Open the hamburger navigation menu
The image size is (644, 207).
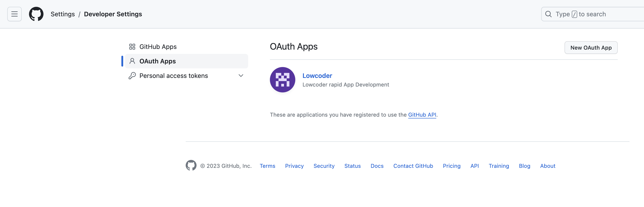(14, 14)
